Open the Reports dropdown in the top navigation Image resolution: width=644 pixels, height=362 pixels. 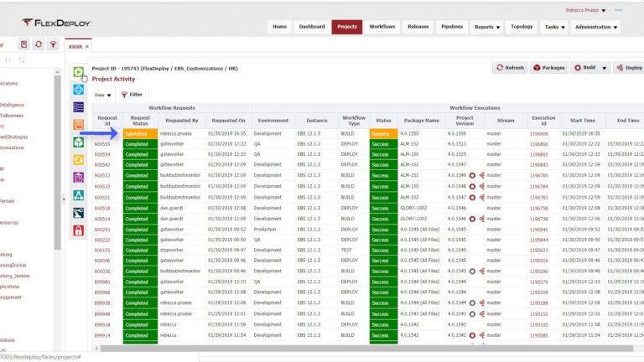pos(487,27)
